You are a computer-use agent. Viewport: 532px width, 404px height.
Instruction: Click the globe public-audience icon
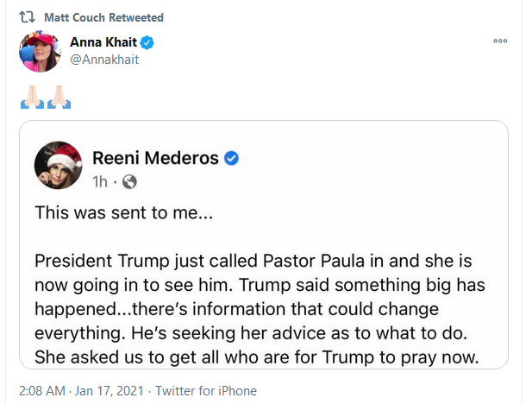click(x=129, y=181)
